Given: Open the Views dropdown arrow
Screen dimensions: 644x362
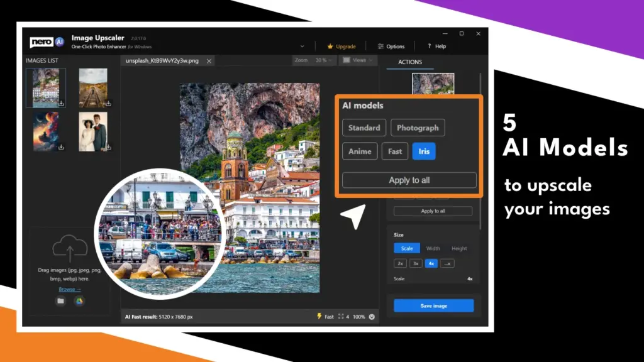Looking at the screenshot, I should (x=370, y=61).
